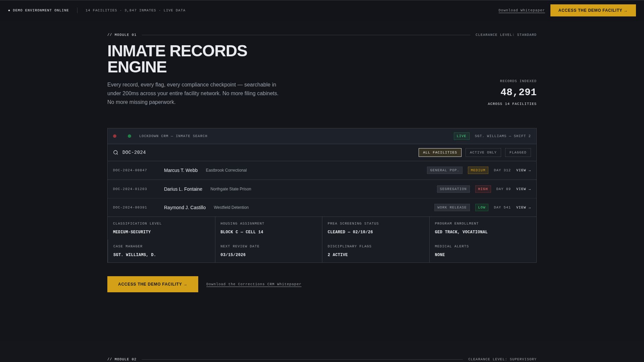
Task: Click the search magnifier icon
Action: [x=116, y=153]
